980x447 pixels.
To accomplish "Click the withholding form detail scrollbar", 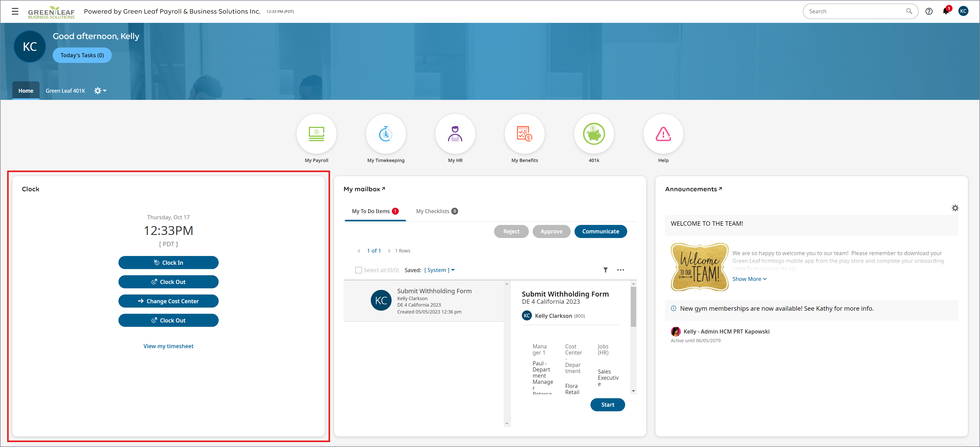I will click(x=633, y=307).
